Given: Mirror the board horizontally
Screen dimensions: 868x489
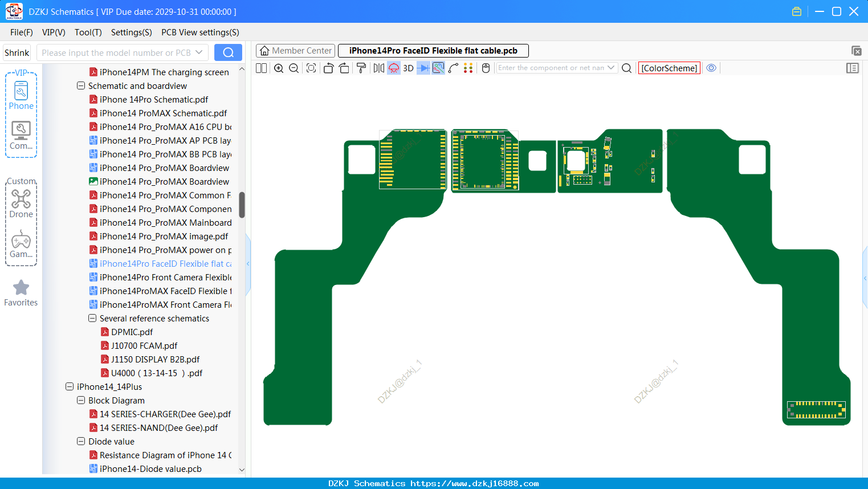Looking at the screenshot, I should [x=379, y=68].
